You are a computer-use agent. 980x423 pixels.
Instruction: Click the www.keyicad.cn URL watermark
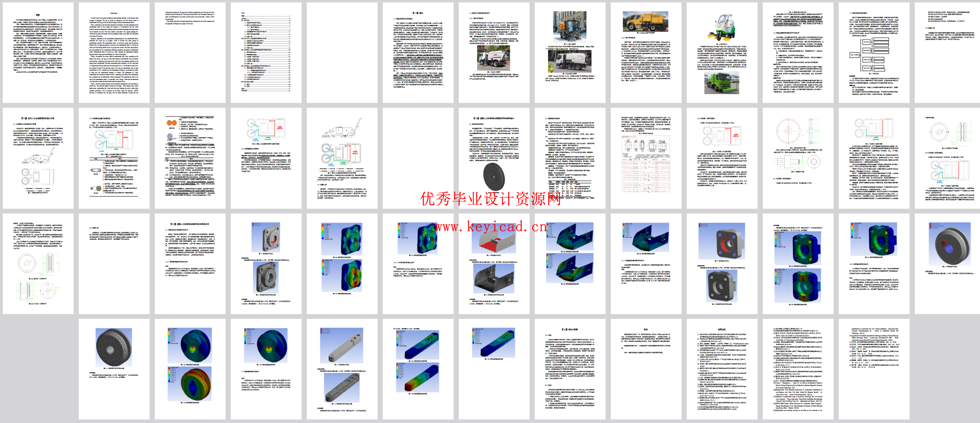click(490, 227)
